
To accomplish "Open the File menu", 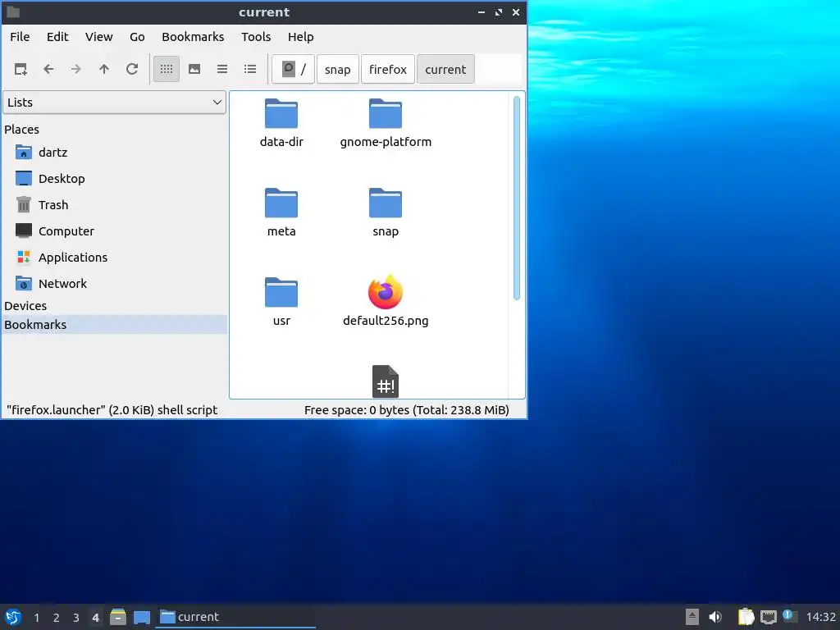I will pos(20,37).
